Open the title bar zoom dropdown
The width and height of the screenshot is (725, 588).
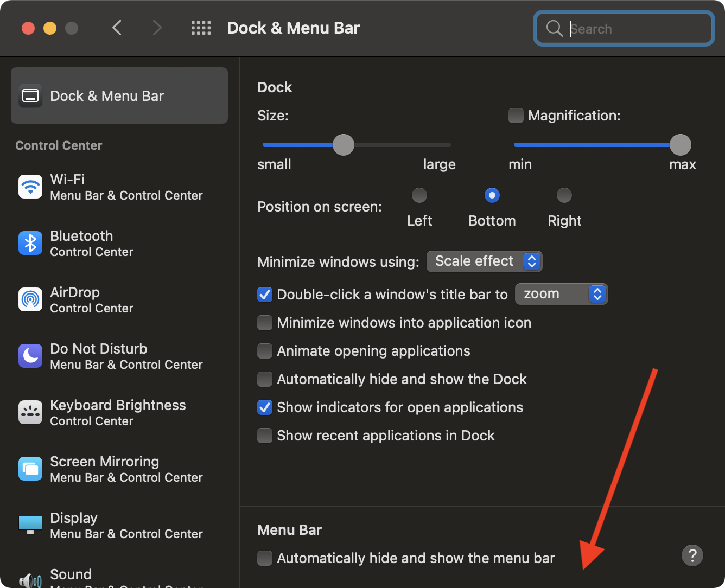pos(561,294)
